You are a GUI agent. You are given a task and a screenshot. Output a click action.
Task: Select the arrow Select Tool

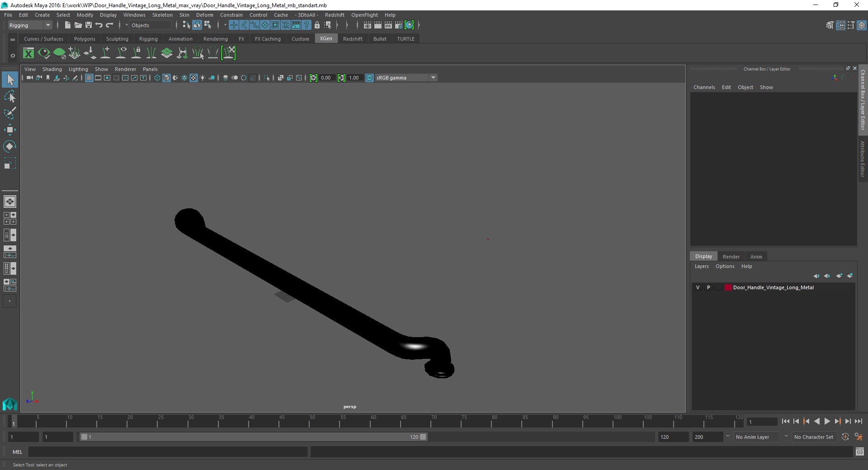(x=10, y=80)
